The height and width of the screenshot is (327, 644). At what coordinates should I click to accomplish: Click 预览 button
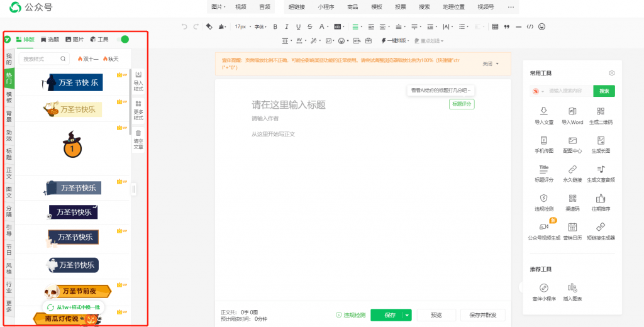[436, 315]
